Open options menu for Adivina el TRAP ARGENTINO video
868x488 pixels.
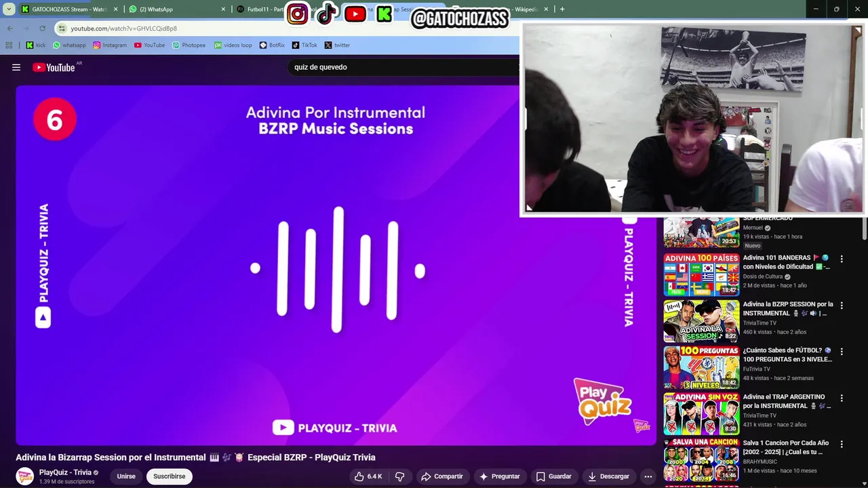pos(842,398)
